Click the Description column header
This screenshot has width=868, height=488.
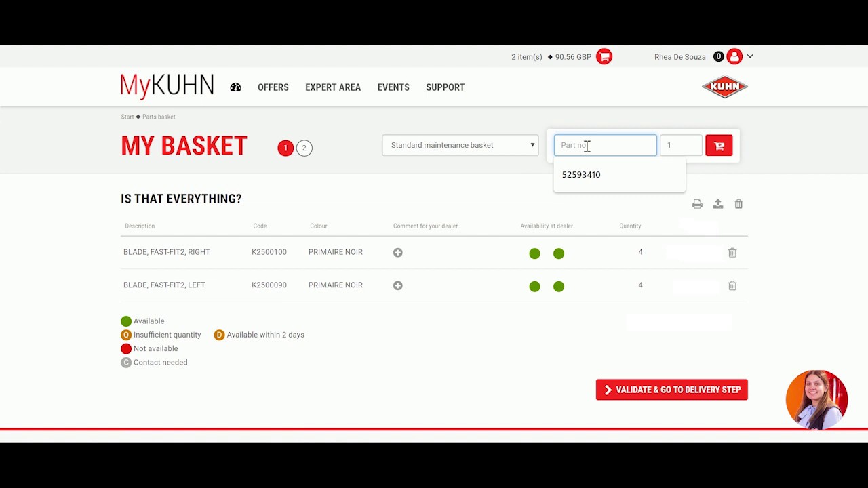[140, 226]
